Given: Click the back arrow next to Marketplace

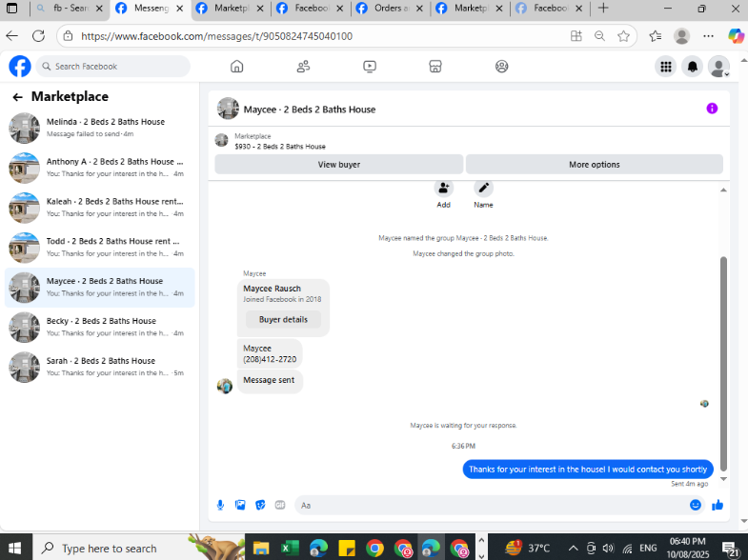Looking at the screenshot, I should pyautogui.click(x=18, y=97).
